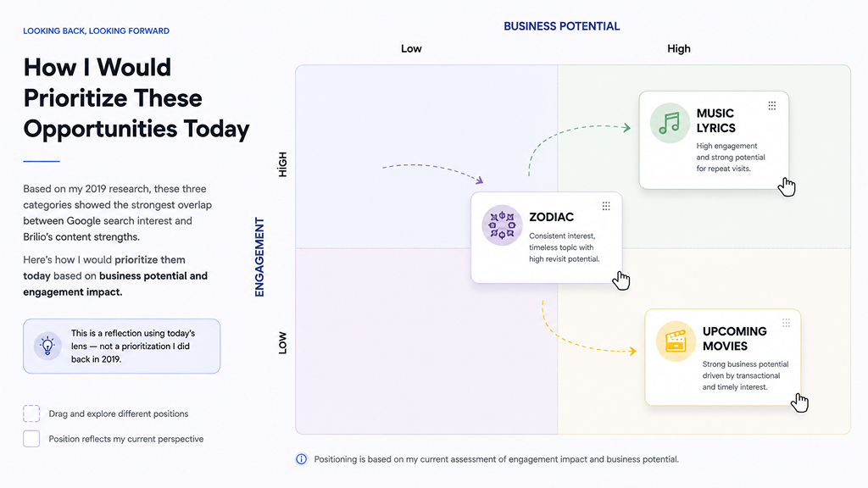Click the lightbulb icon in the reflection note

[47, 347]
